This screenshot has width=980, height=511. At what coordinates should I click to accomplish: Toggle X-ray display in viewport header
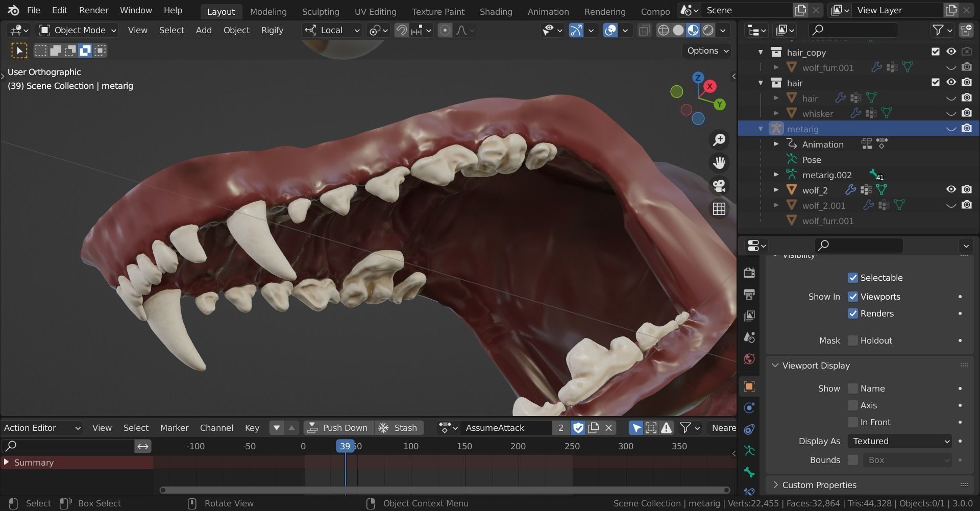pos(645,31)
